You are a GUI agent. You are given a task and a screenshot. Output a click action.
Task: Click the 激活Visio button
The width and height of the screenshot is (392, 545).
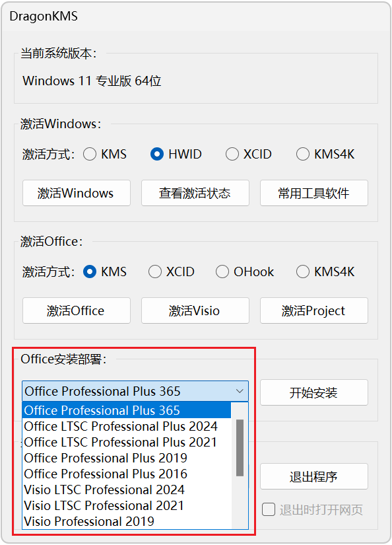(x=195, y=310)
